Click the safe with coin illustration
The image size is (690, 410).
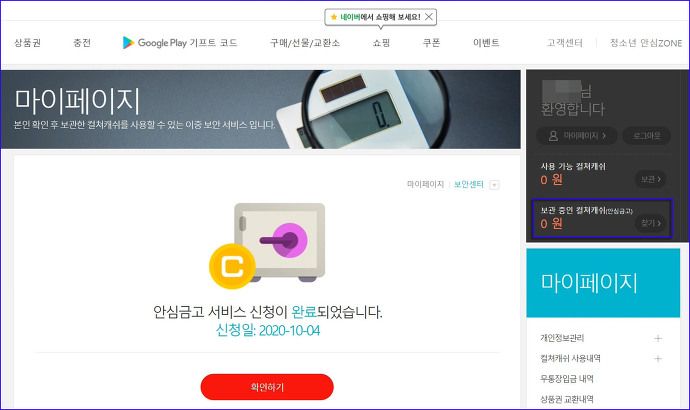tap(267, 245)
